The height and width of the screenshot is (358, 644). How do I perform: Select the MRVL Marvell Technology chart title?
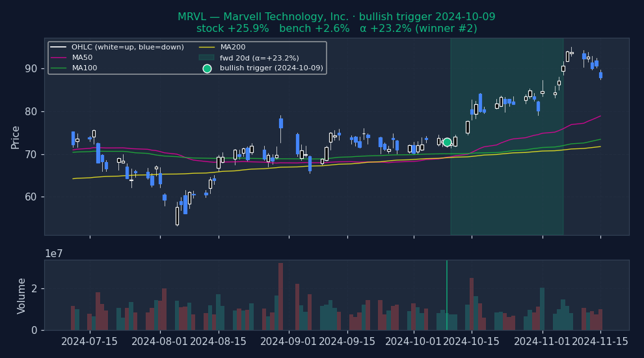tap(336, 17)
